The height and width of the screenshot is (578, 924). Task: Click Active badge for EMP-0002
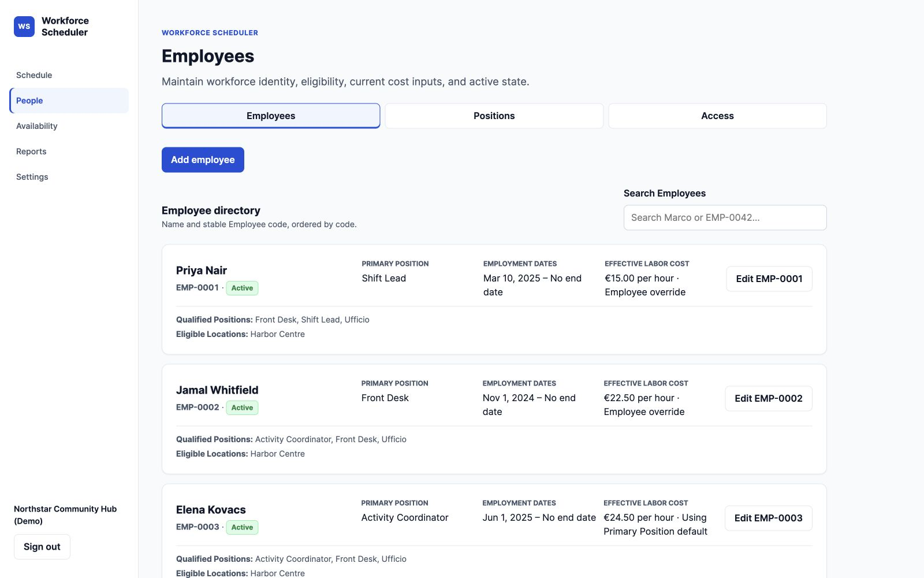click(242, 407)
